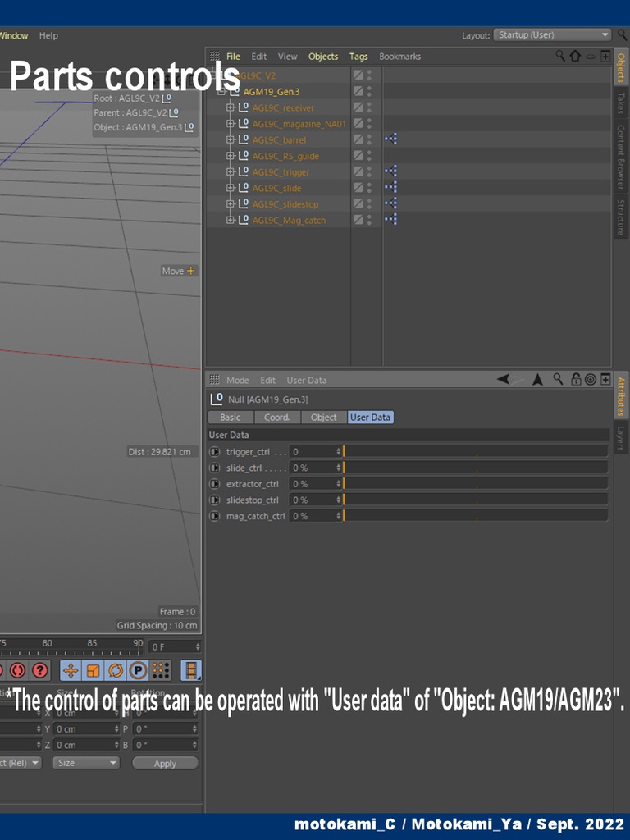Toggle Scale keyframe recording icon
This screenshot has height=840, width=630.
tap(94, 670)
